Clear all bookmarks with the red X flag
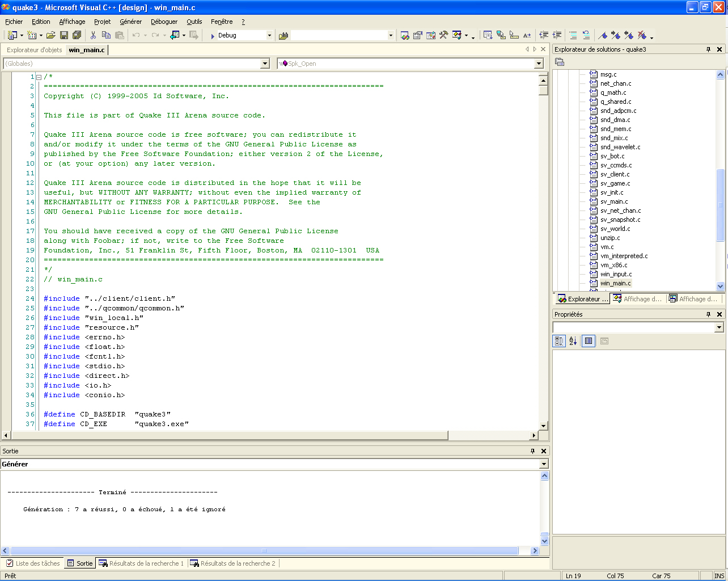Viewport: 728px width, 581px height. (x=642, y=35)
